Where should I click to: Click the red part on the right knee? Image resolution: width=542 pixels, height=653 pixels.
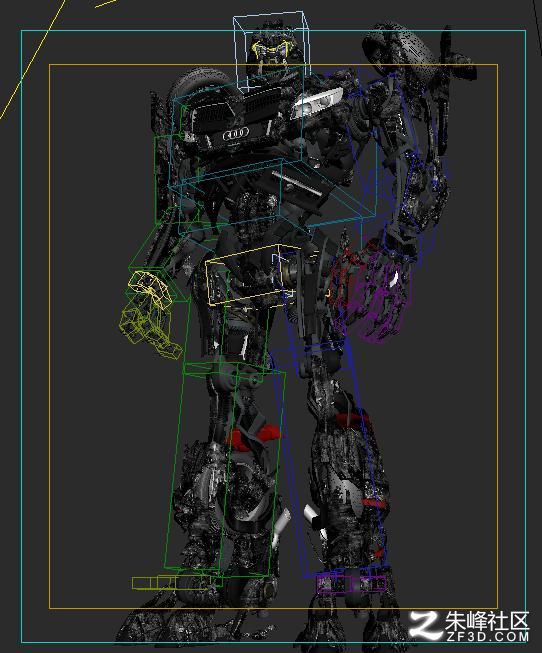pyautogui.click(x=253, y=437)
